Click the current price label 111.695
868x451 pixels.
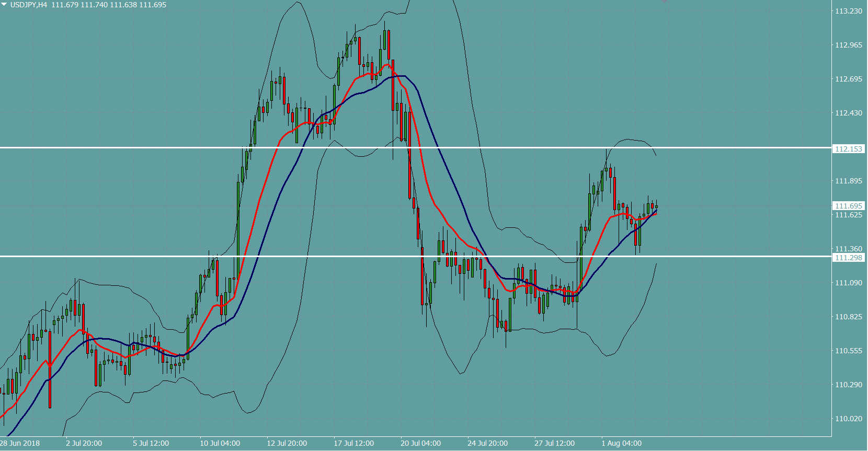point(848,206)
